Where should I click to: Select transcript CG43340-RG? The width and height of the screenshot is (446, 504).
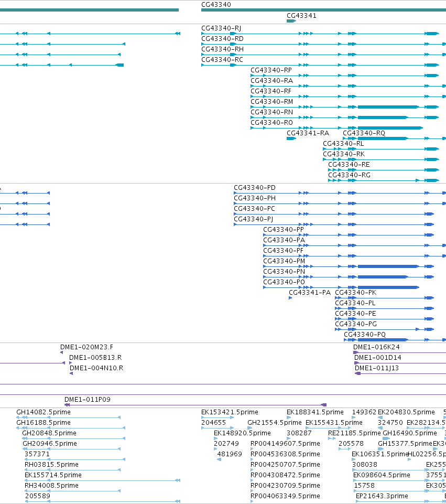(x=349, y=175)
